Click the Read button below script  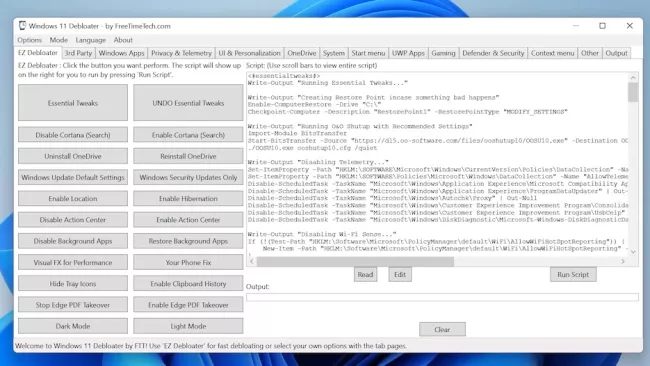(365, 274)
